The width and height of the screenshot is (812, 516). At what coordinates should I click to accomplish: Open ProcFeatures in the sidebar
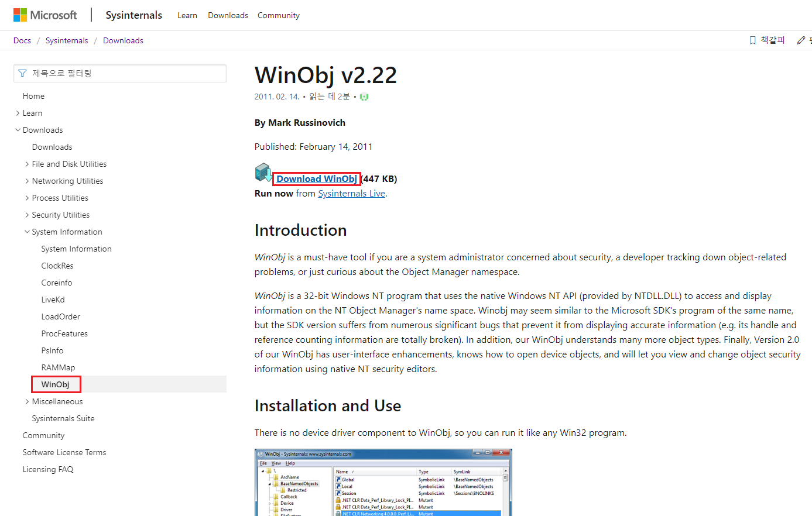(64, 333)
